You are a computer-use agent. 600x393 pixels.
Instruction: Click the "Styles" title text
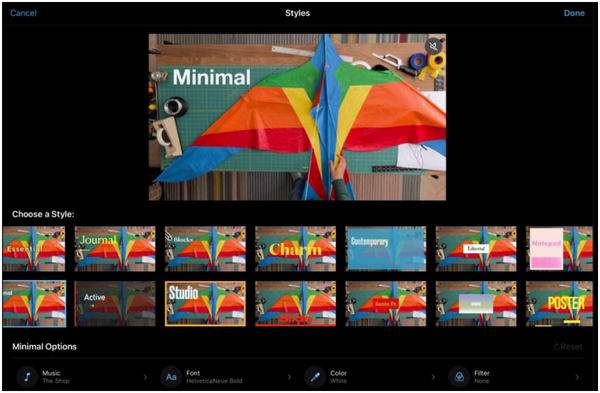click(x=297, y=13)
